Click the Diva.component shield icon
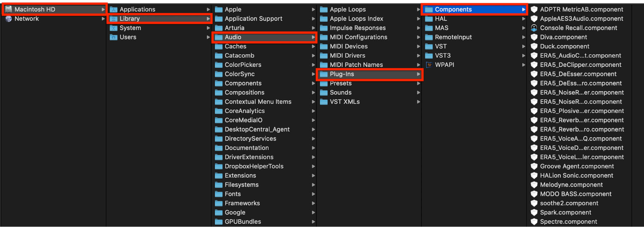The image size is (644, 227). [x=534, y=37]
